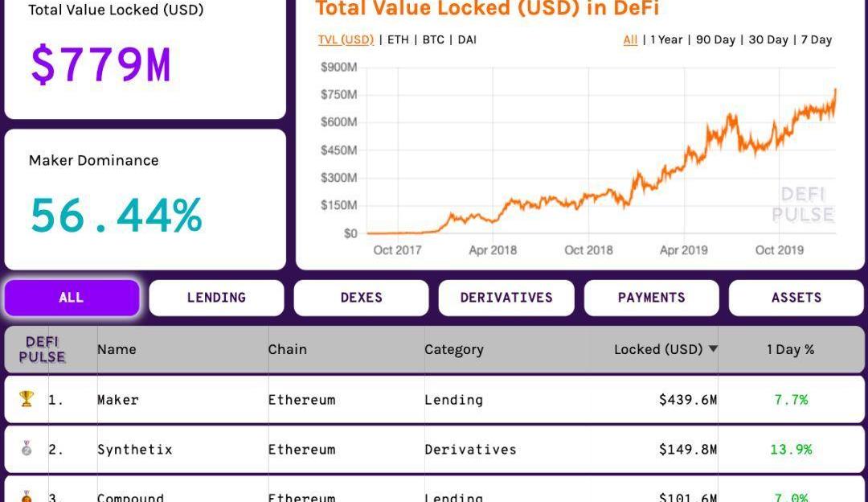Display chart in TVL (USD)
The width and height of the screenshot is (868, 502).
pos(346,39)
